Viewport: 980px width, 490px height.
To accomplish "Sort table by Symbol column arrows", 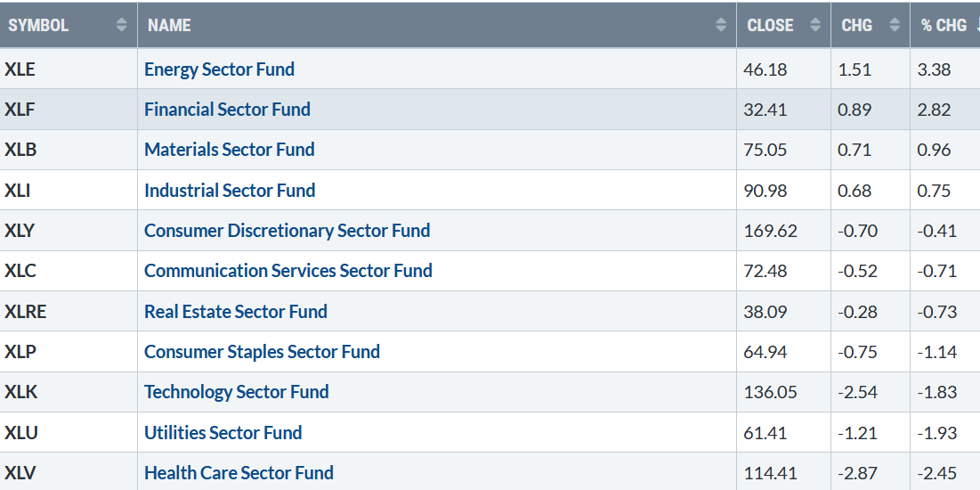I will click(122, 25).
